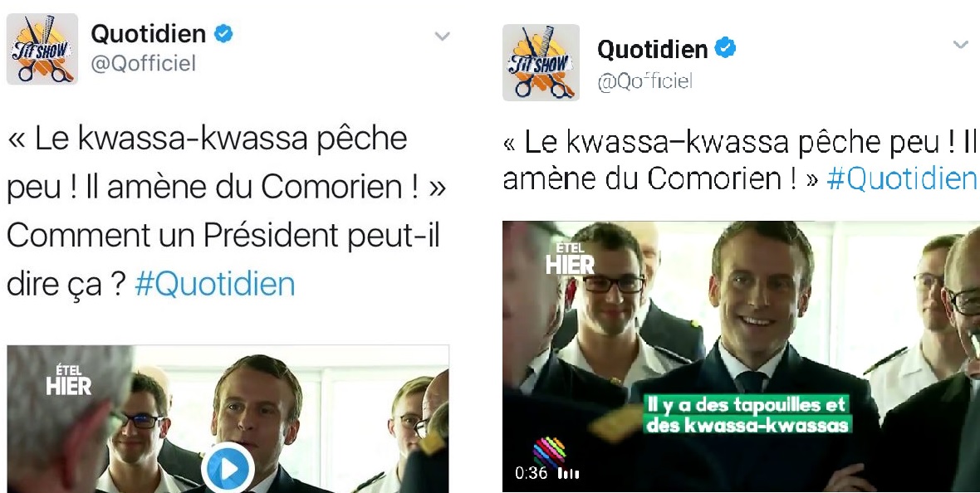Click verified badge beside right Quotidien name

(x=725, y=48)
